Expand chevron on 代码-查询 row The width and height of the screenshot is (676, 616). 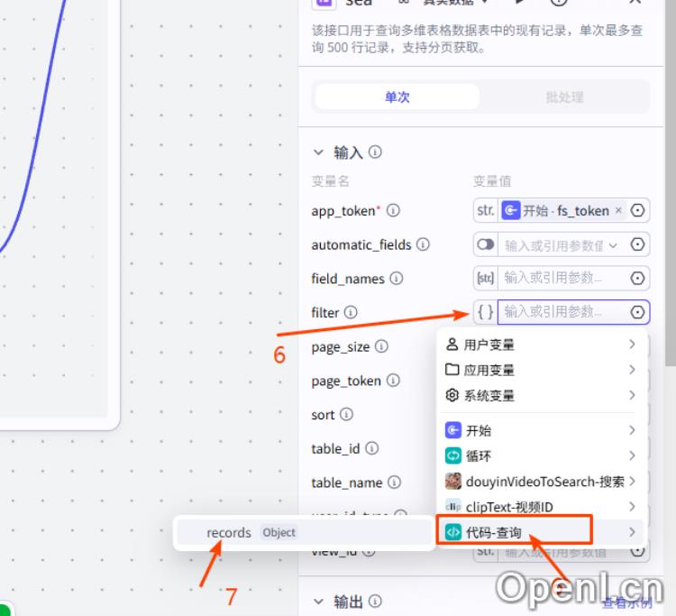pos(632,532)
